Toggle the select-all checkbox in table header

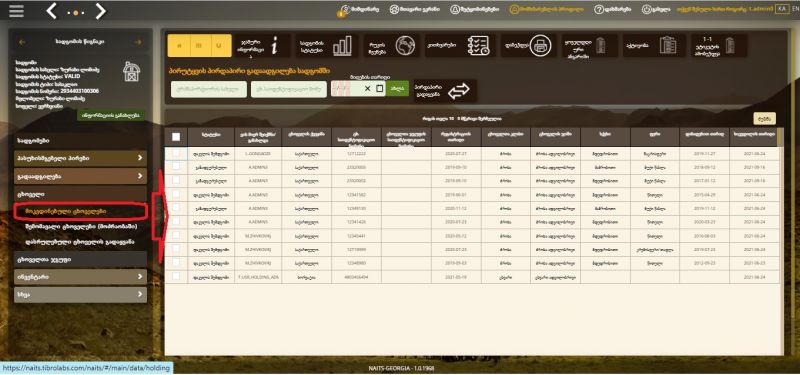(x=176, y=137)
